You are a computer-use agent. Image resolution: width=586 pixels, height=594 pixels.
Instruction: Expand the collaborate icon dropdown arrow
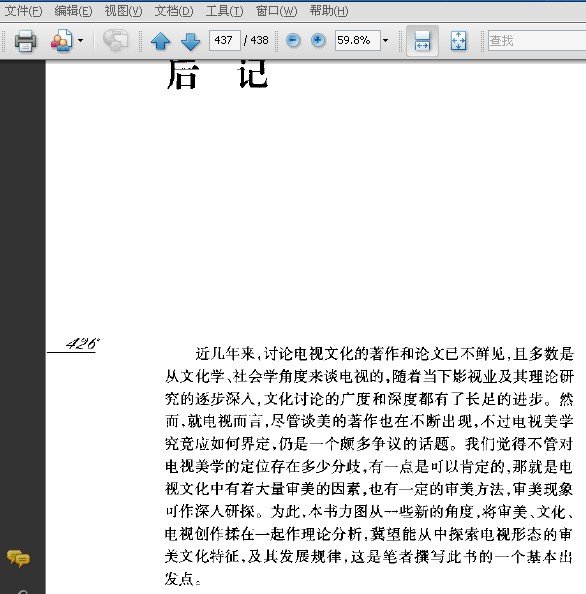80,40
